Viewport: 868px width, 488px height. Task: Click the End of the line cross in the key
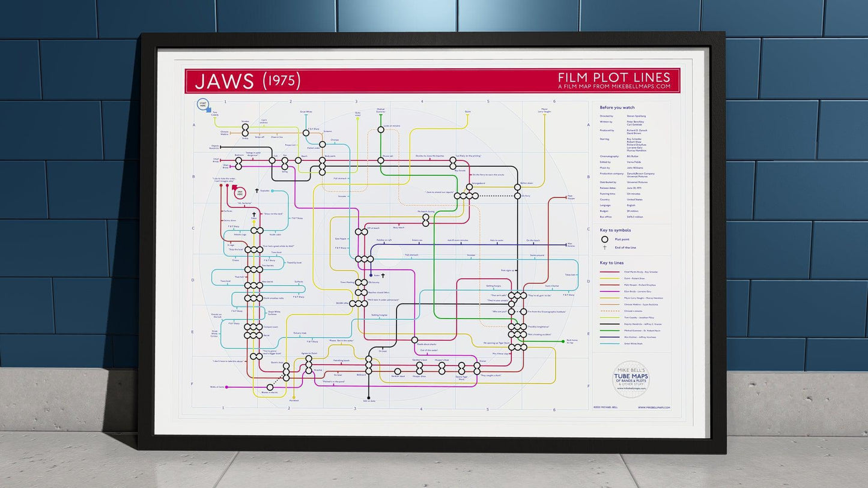click(x=605, y=247)
